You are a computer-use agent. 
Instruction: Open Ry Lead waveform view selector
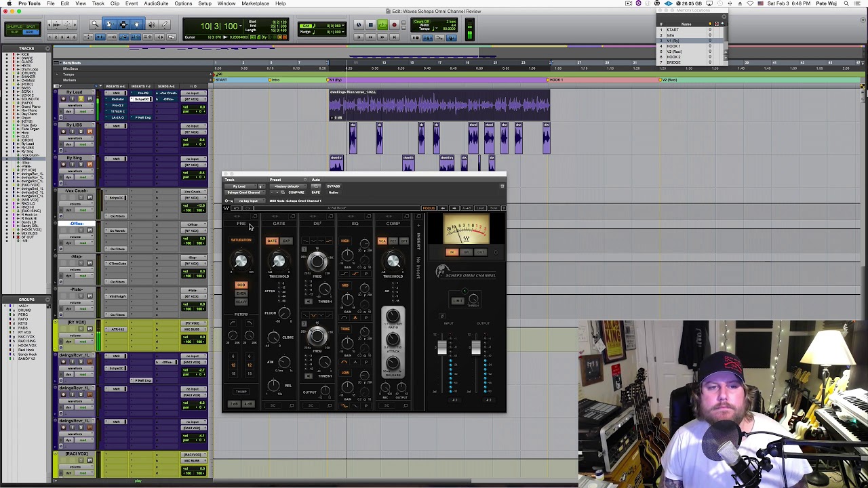pos(76,106)
